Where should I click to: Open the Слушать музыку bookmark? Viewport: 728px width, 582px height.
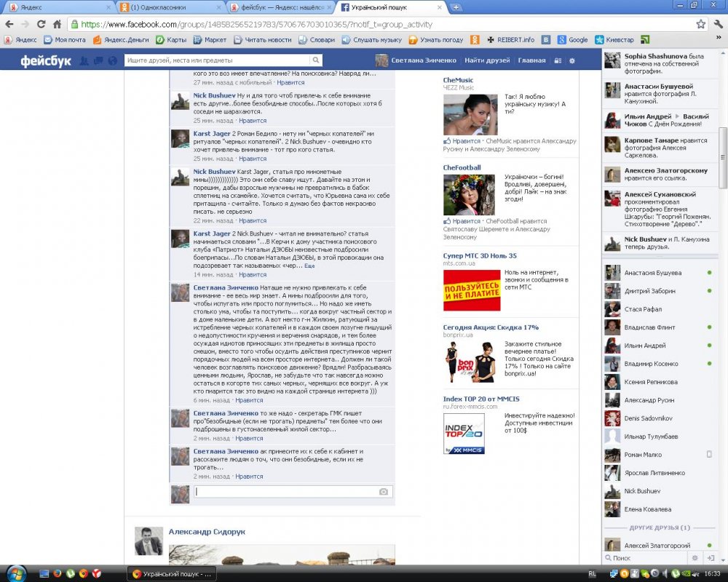(372, 40)
